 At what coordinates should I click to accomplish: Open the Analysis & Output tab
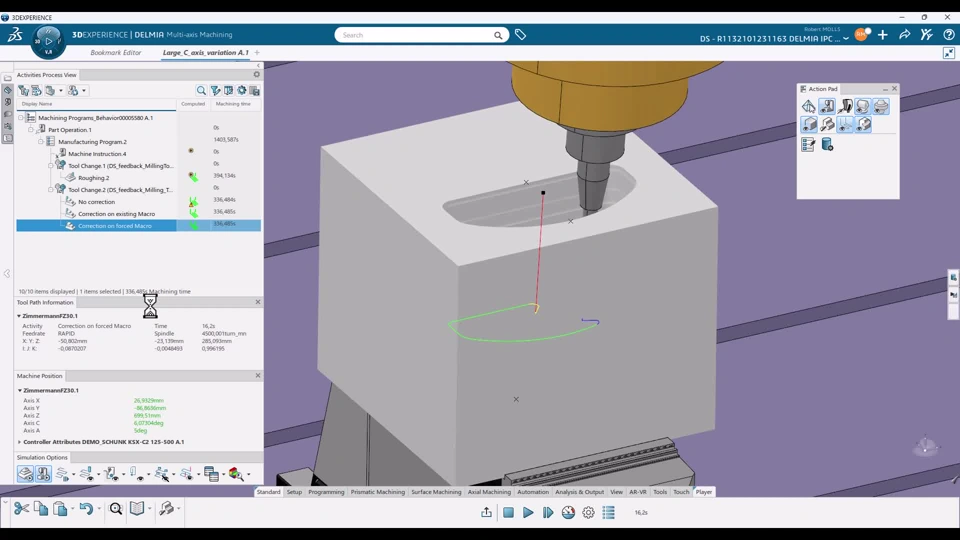point(579,492)
